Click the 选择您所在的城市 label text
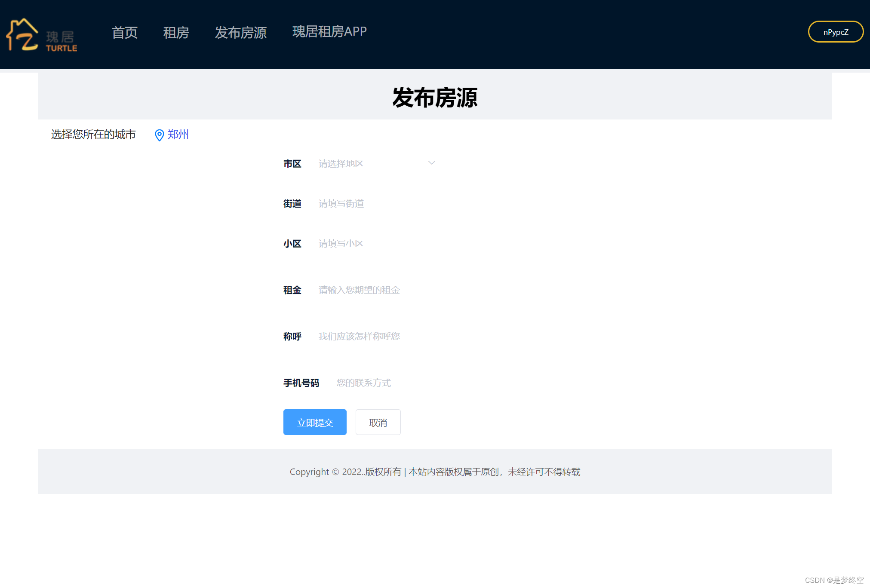 [x=93, y=135]
